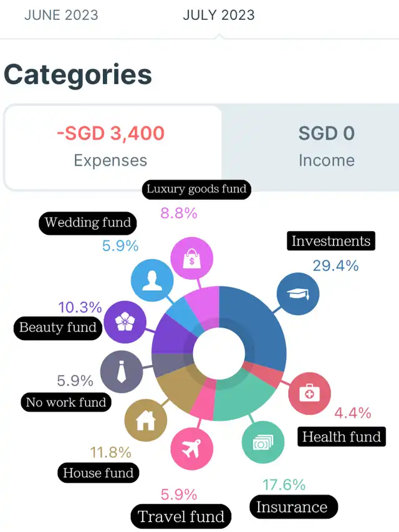Screen dimensions: 399x532
Task: Tap the Health fund label
Action: (x=341, y=437)
